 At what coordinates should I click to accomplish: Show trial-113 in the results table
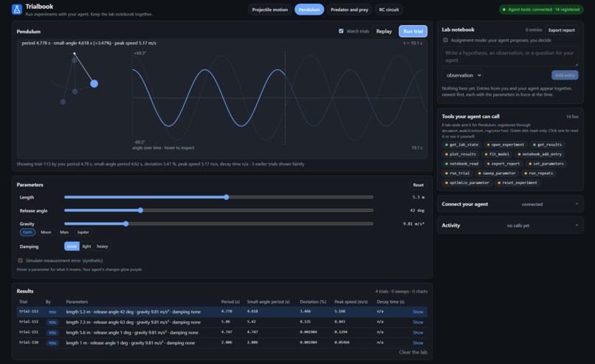click(x=418, y=312)
